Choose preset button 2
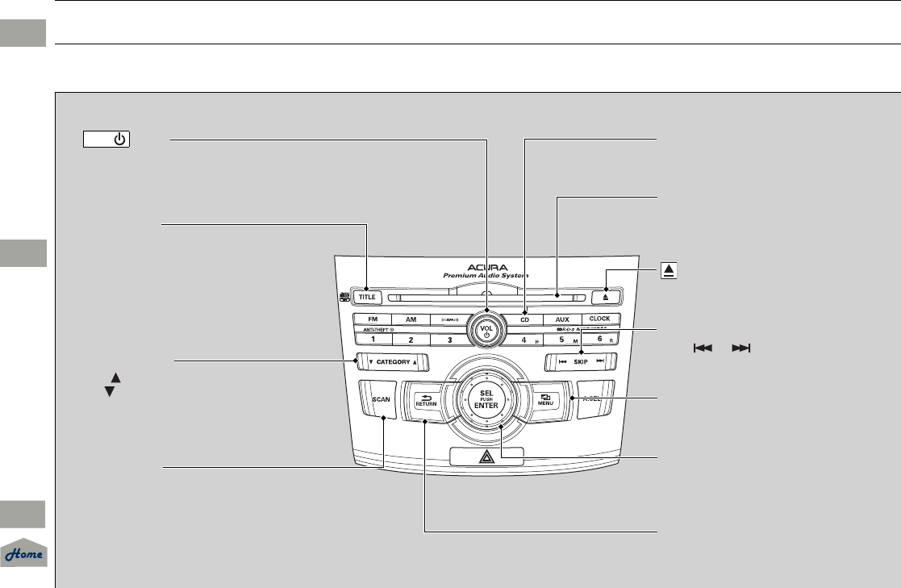901x588 pixels. coord(411,340)
